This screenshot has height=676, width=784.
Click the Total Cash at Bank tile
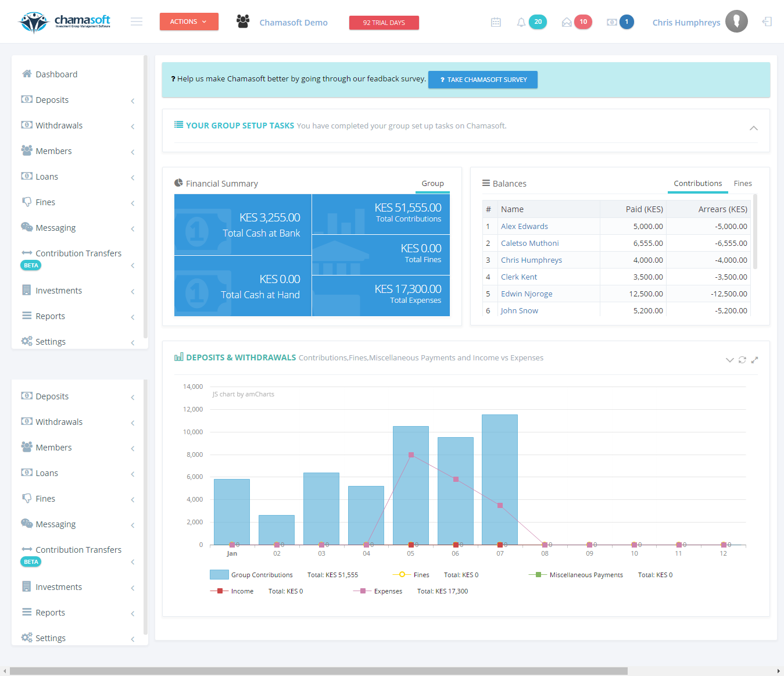point(243,225)
